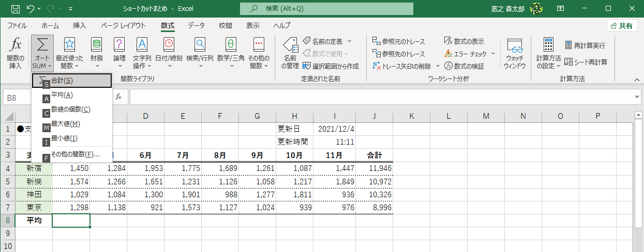Screen dimensions: 644x252
Task: Choose 合計(S) from AutoSum menu
Action: [72, 81]
